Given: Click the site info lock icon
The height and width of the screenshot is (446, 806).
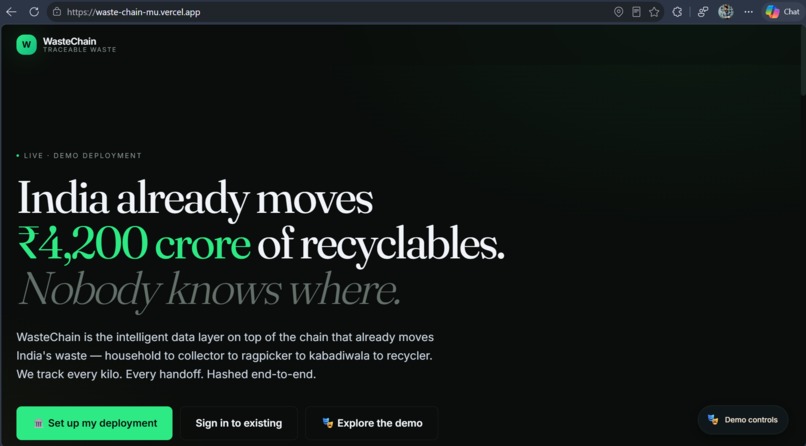Looking at the screenshot, I should [x=57, y=12].
